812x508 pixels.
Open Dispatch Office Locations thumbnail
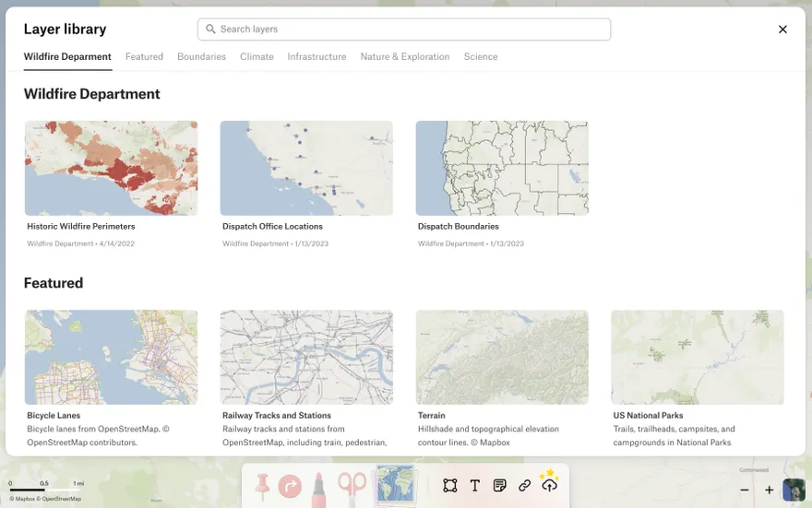pyautogui.click(x=306, y=168)
